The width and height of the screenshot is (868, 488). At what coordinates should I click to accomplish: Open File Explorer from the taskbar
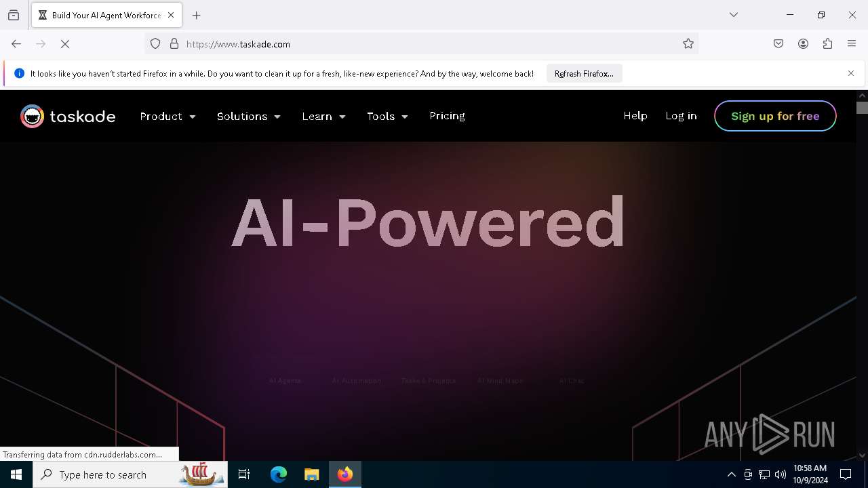(x=311, y=474)
